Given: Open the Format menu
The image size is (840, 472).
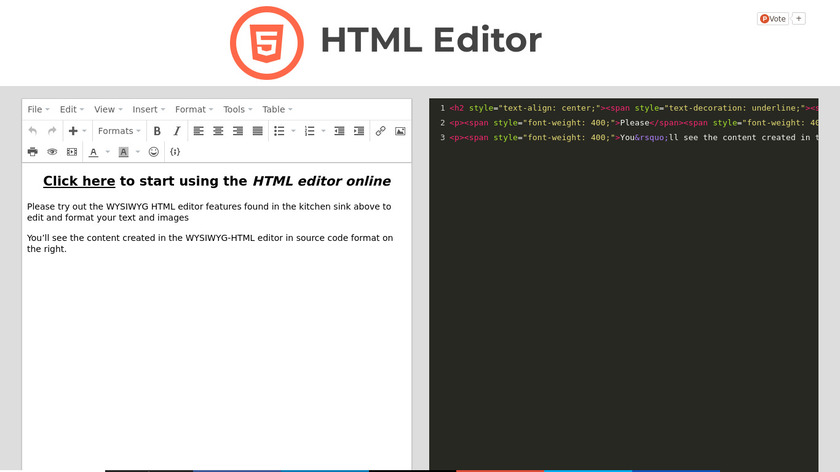Looking at the screenshot, I should pos(194,109).
